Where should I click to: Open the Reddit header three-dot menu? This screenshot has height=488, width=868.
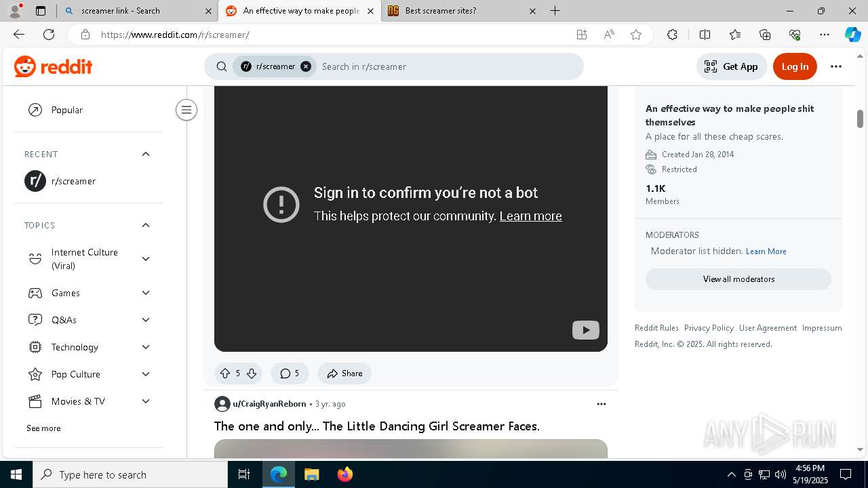click(835, 66)
